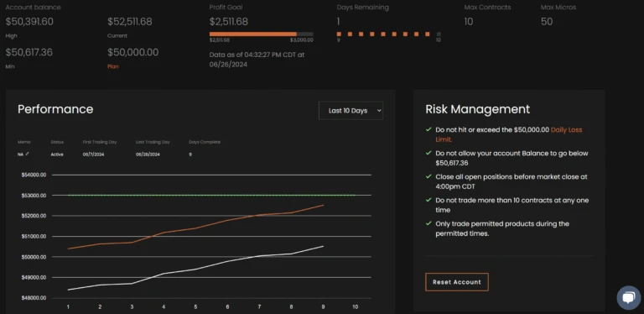The image size is (644, 314).
Task: Click the Active status value
Action: coord(57,154)
